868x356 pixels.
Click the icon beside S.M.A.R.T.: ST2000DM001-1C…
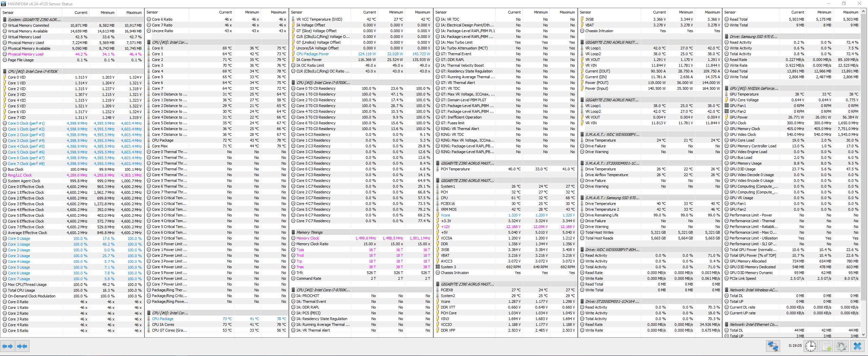point(582,163)
